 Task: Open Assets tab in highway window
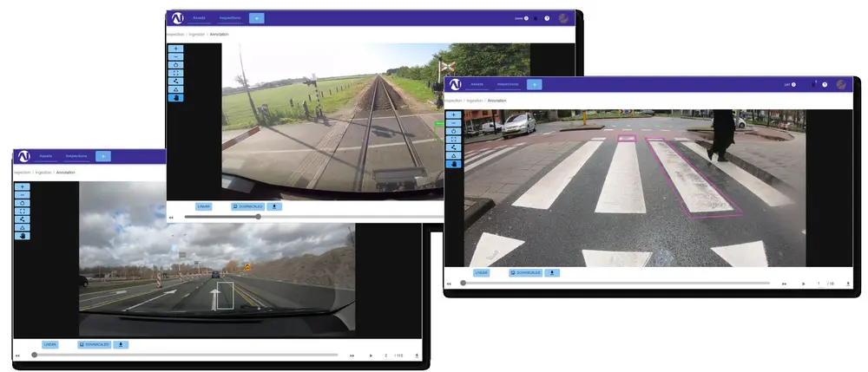45,156
